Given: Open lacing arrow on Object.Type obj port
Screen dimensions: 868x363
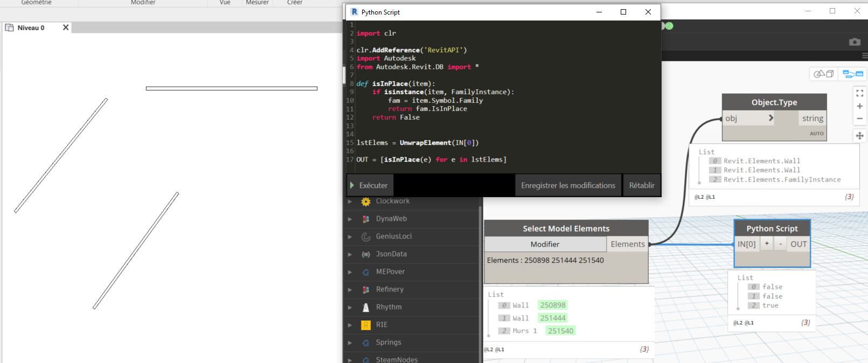Looking at the screenshot, I should (x=770, y=118).
